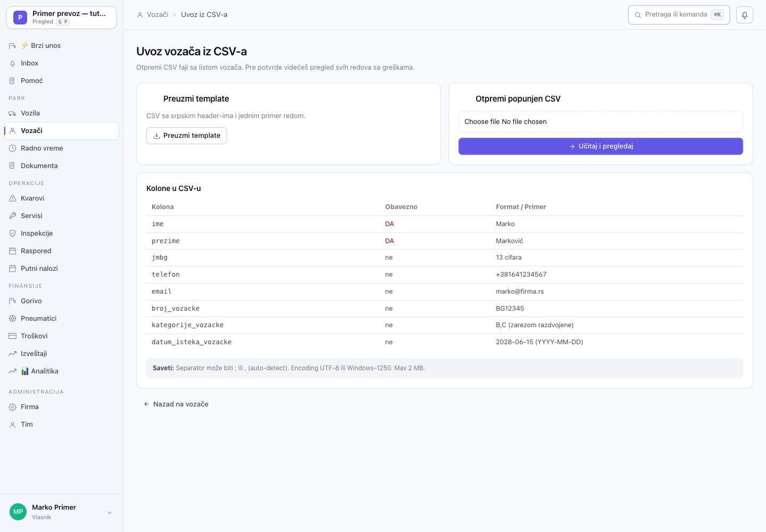Click the Brzi unos fuel pump icon
766x532 pixels.
coord(12,46)
